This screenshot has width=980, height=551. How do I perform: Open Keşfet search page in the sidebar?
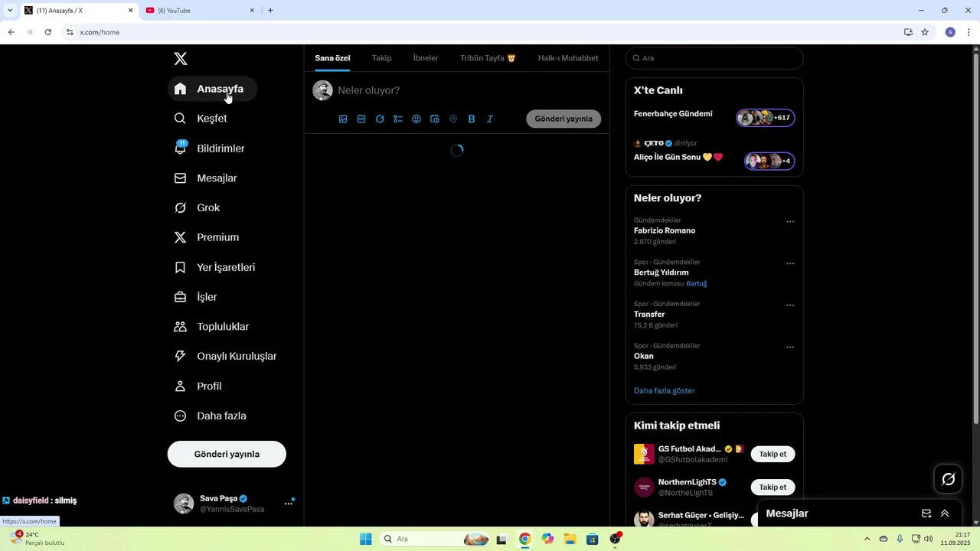pyautogui.click(x=201, y=119)
